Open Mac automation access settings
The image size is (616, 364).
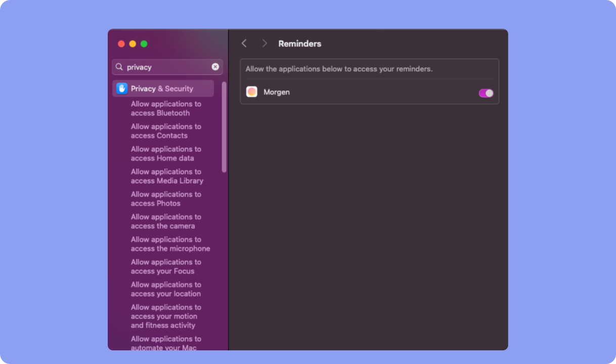click(x=166, y=343)
